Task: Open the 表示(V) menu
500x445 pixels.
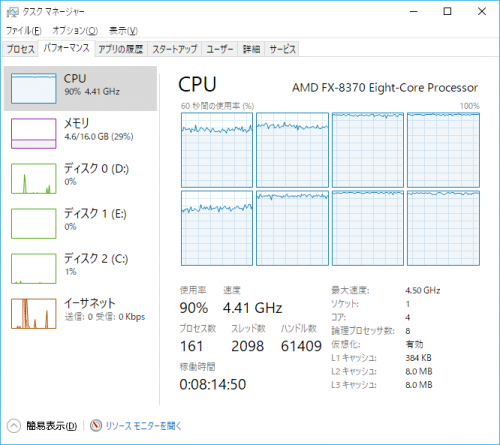Action: pos(123,31)
